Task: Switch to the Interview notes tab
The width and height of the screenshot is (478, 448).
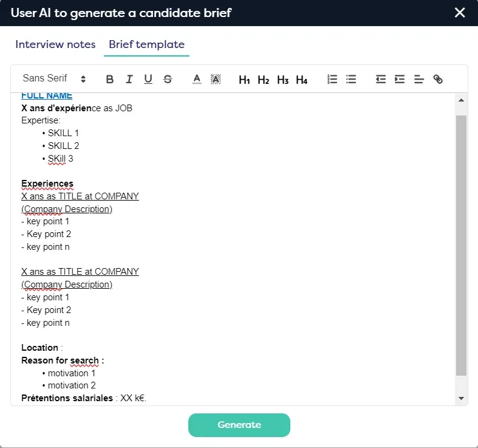Action: [55, 44]
